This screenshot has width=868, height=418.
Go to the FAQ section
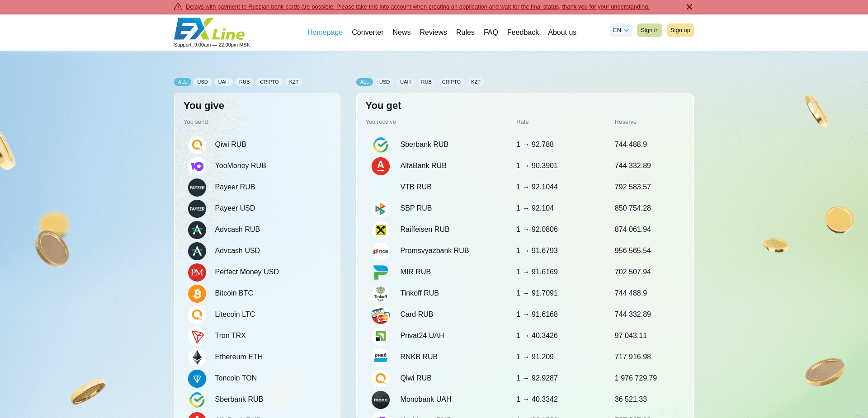coord(491,32)
